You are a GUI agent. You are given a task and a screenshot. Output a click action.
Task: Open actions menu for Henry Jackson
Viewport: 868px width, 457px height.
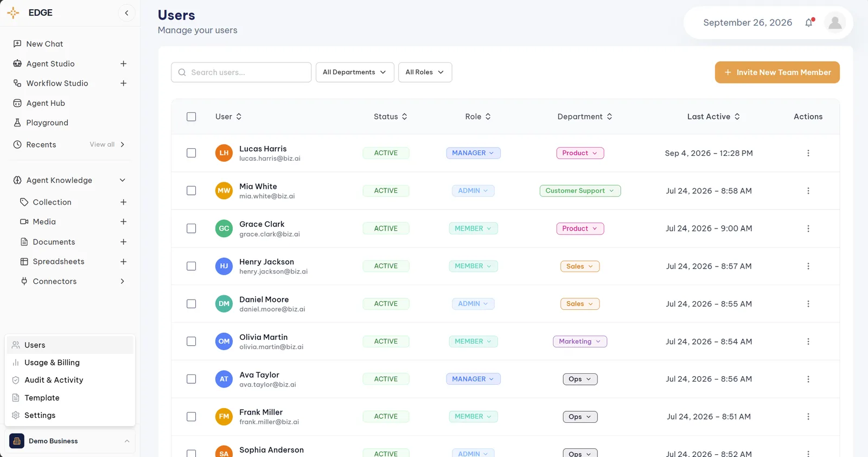[808, 266]
